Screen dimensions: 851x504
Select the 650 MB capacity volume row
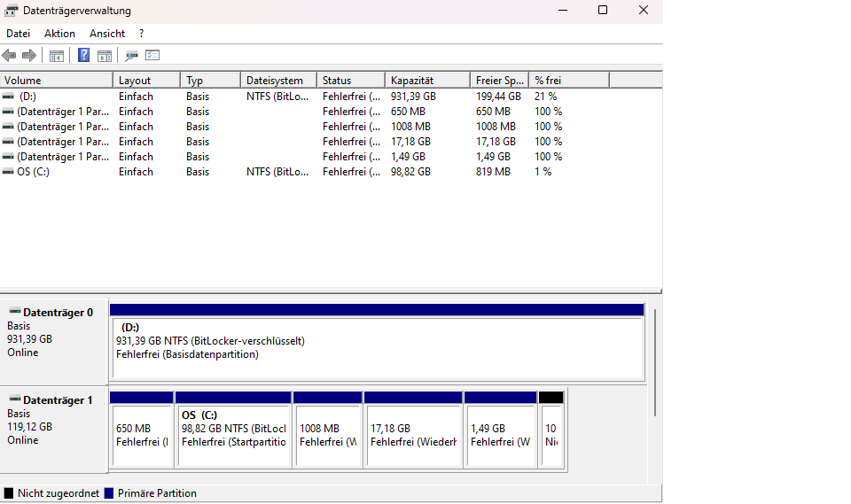(331, 112)
